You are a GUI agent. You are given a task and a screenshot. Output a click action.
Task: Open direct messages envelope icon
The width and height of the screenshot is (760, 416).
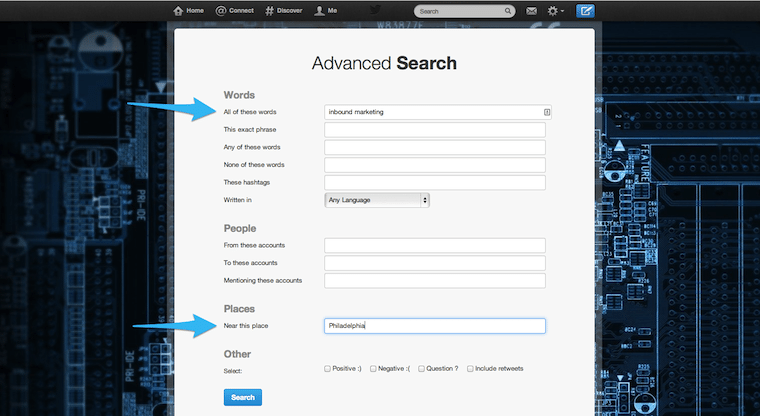pyautogui.click(x=531, y=11)
